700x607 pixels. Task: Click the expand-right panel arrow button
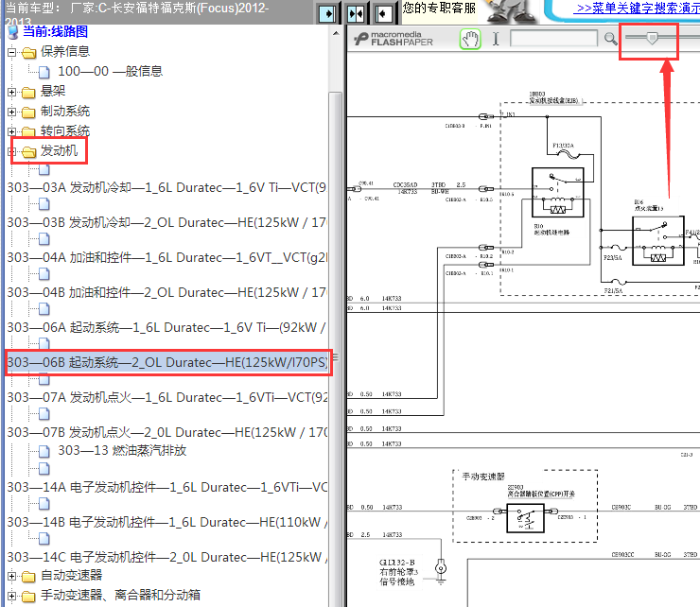[327, 13]
